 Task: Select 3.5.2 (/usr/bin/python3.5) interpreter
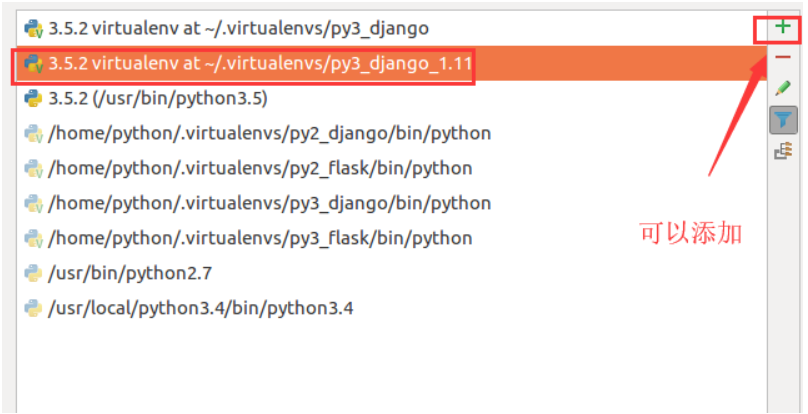pos(392,98)
